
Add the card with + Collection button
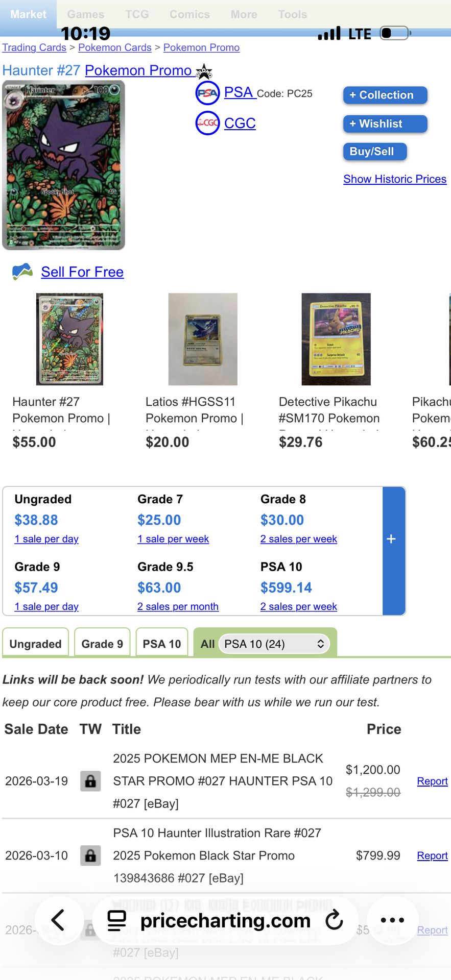tap(385, 95)
